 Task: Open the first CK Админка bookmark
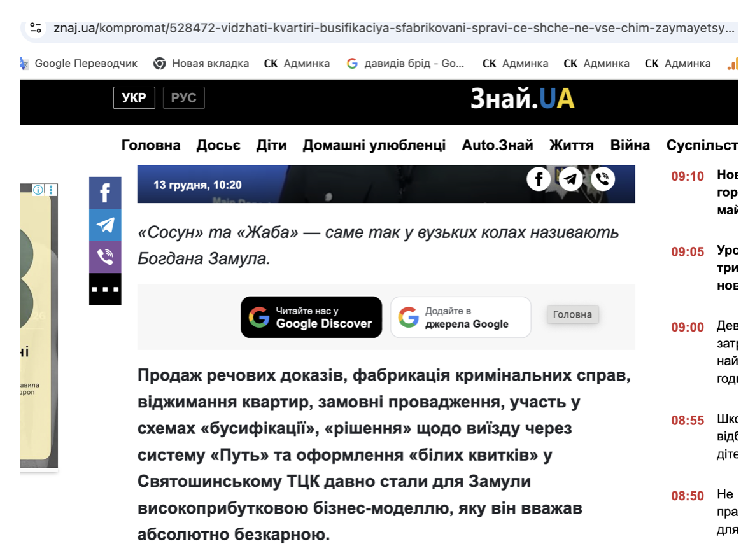[297, 63]
